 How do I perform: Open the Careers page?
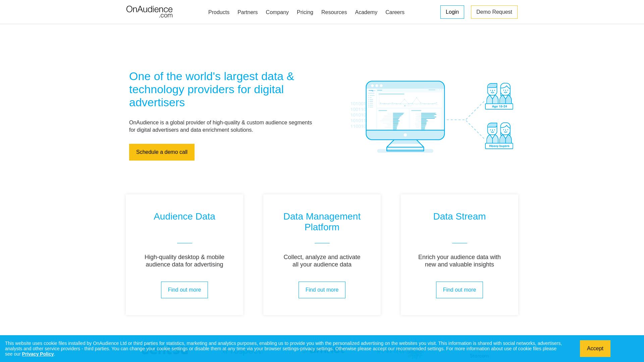(395, 12)
